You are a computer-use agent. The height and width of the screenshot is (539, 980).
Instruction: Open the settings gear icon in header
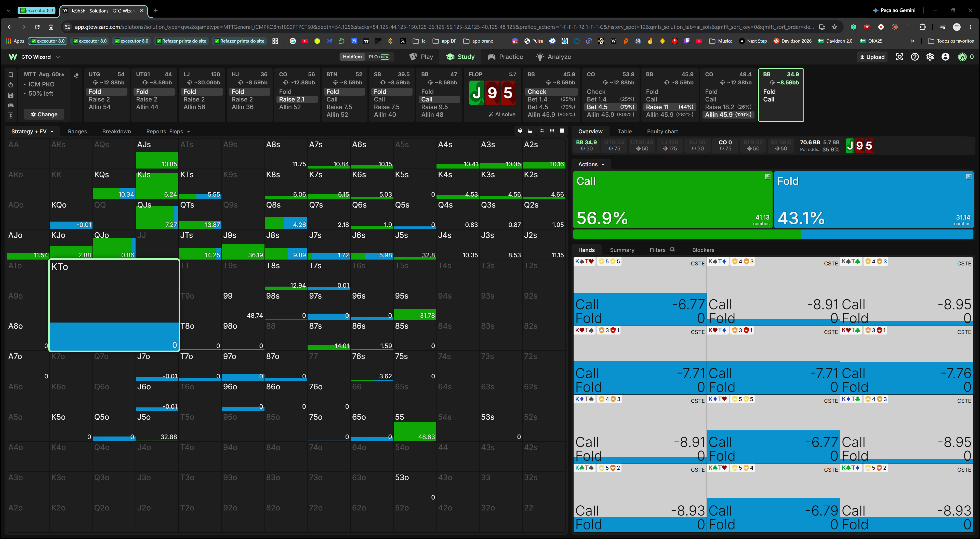click(x=930, y=57)
